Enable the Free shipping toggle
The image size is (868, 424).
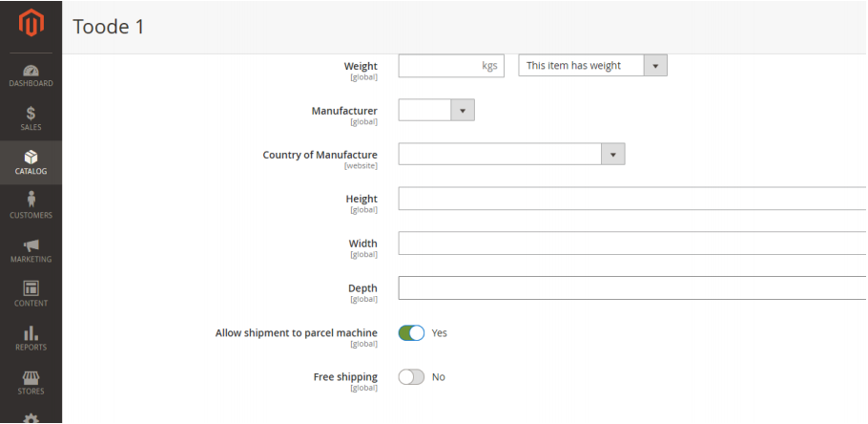(x=411, y=377)
